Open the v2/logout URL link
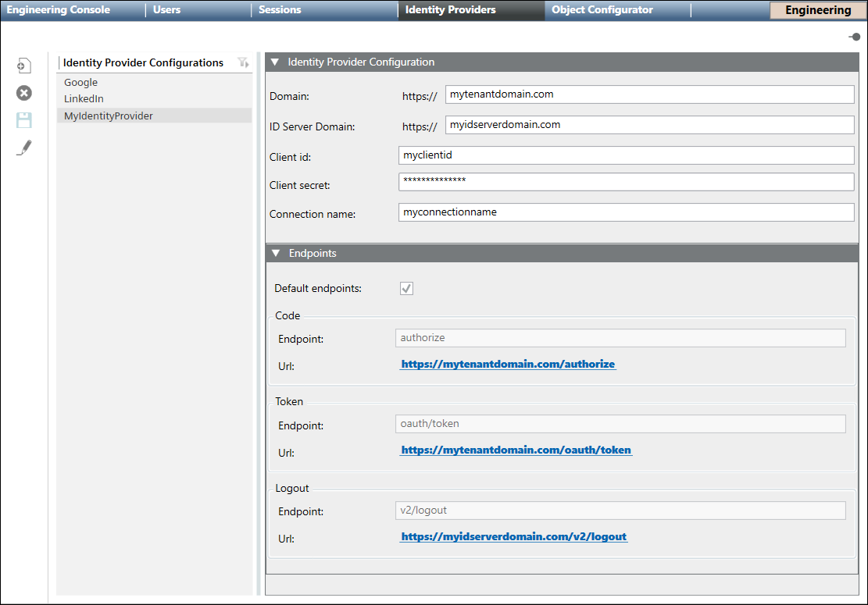 point(513,537)
